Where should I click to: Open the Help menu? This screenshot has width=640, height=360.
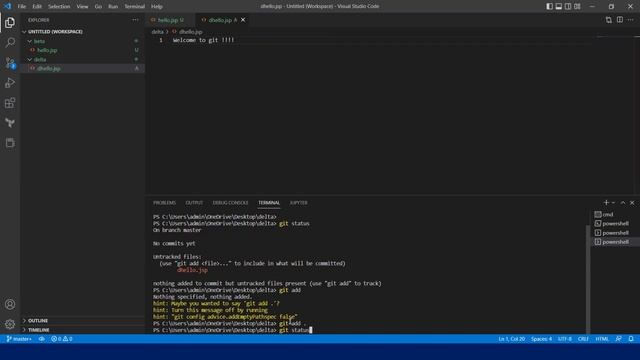tap(157, 6)
